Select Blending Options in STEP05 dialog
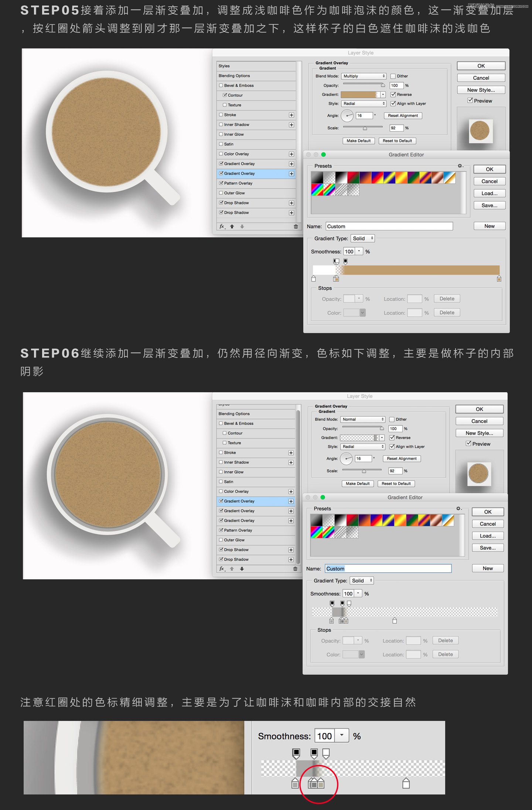Screen dimensions: 532x810 (256, 76)
